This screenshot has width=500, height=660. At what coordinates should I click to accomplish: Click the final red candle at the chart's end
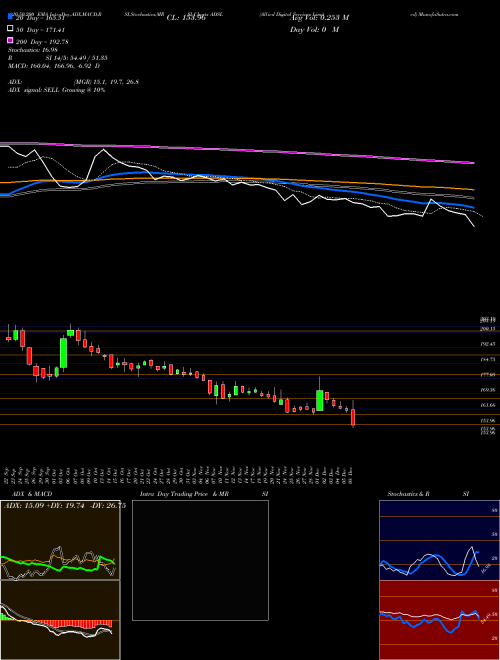[353, 417]
